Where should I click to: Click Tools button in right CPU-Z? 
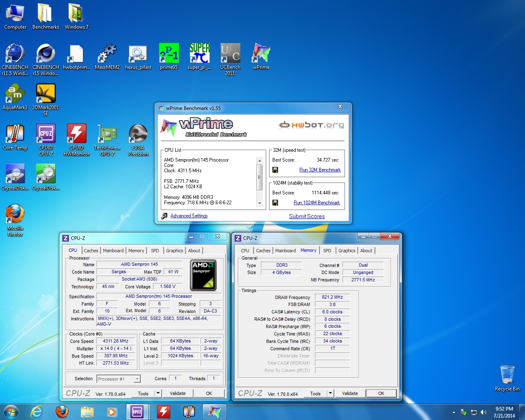(315, 393)
